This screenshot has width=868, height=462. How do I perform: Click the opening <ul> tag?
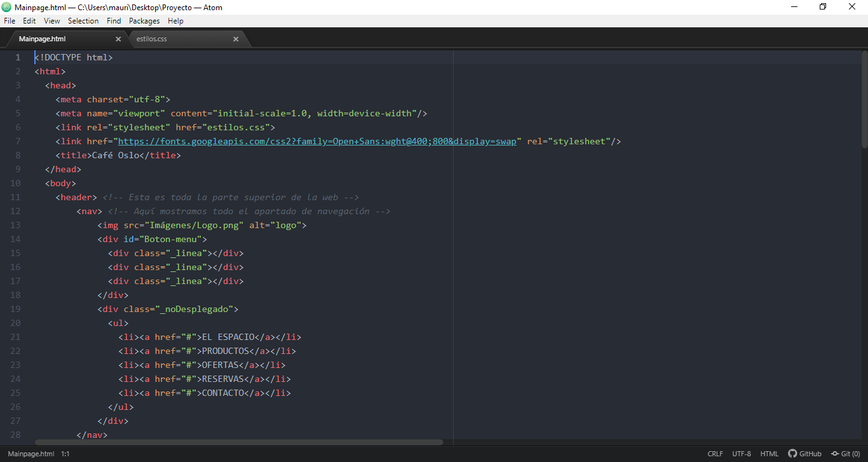click(x=118, y=323)
